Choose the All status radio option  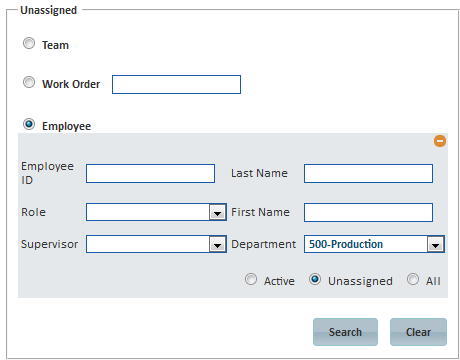(x=413, y=279)
